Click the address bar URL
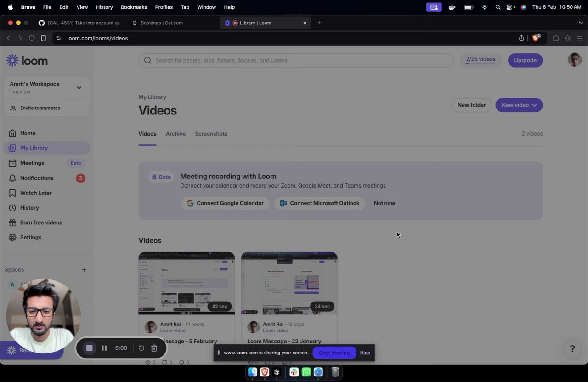Image resolution: width=588 pixels, height=382 pixels. point(97,38)
